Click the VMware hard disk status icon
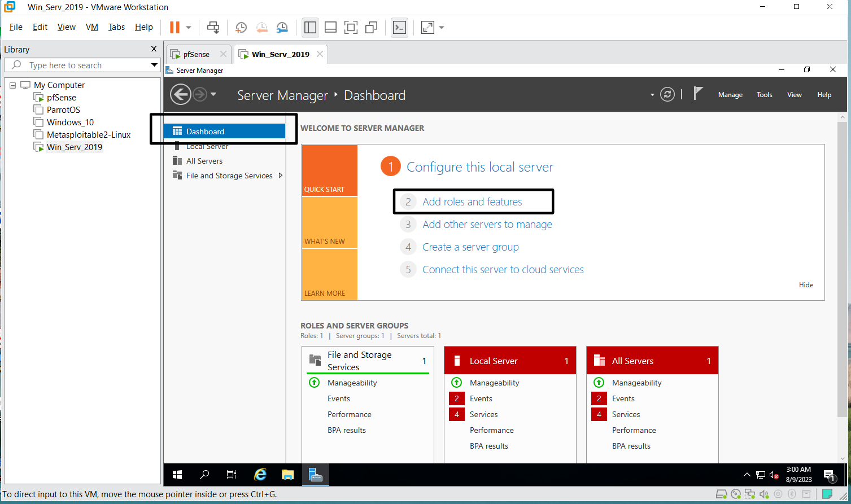Viewport: 851px width, 504px height. click(x=721, y=494)
